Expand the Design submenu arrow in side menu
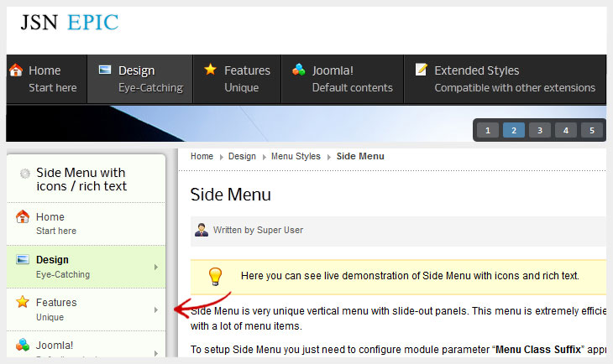 point(156,268)
